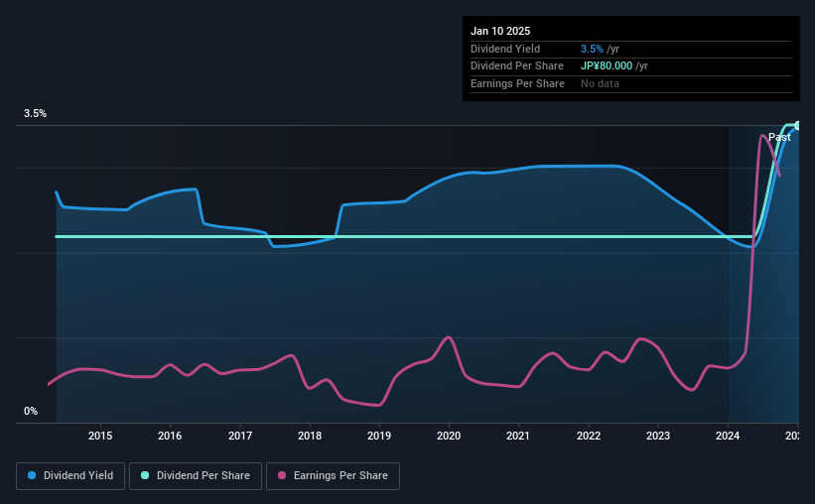Select the 2020 x-axis year label

tap(449, 436)
